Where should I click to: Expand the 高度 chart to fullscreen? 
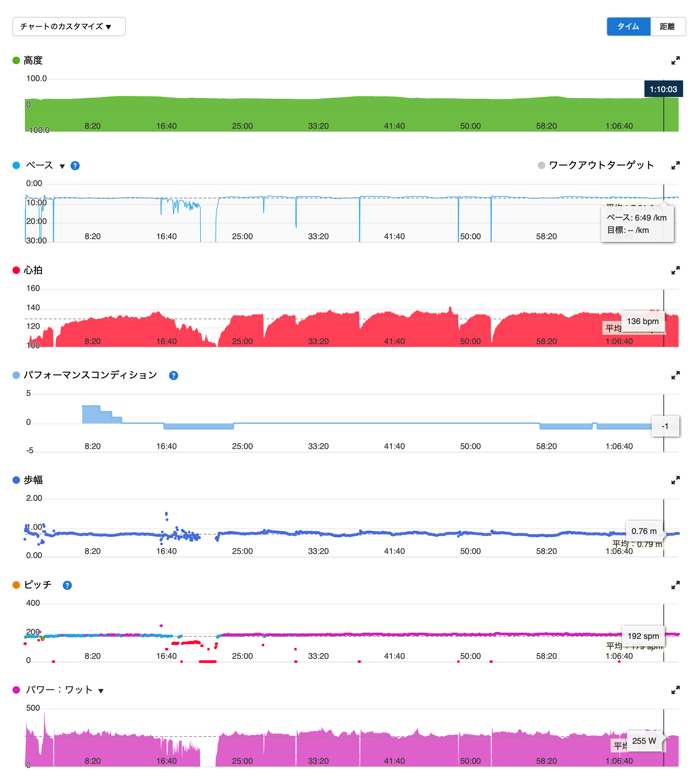click(x=676, y=60)
